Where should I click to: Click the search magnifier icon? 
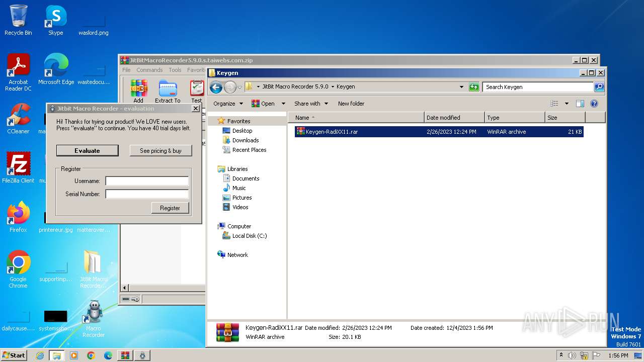599,87
